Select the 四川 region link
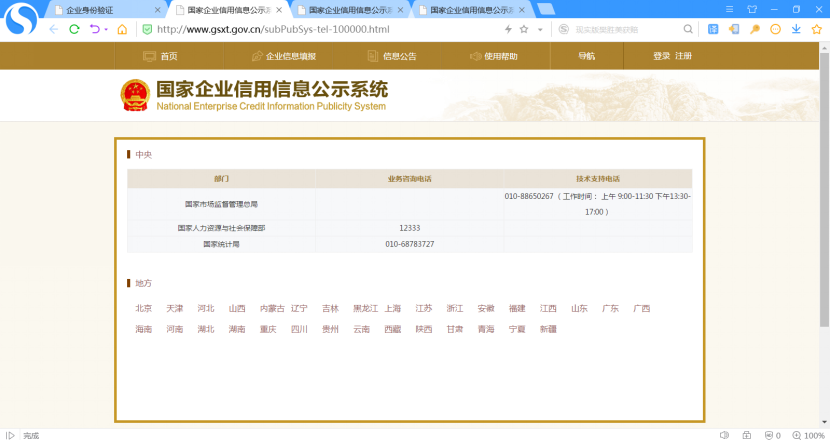The width and height of the screenshot is (830, 440). [299, 329]
